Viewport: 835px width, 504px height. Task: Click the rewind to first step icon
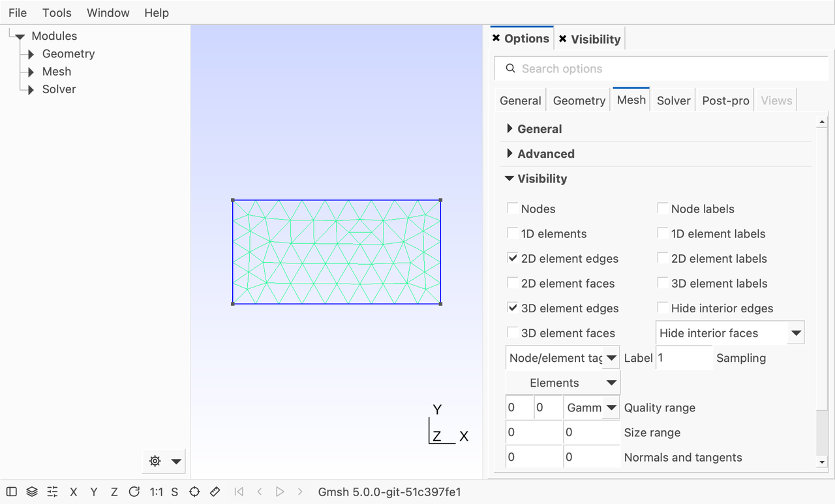pyautogui.click(x=239, y=492)
